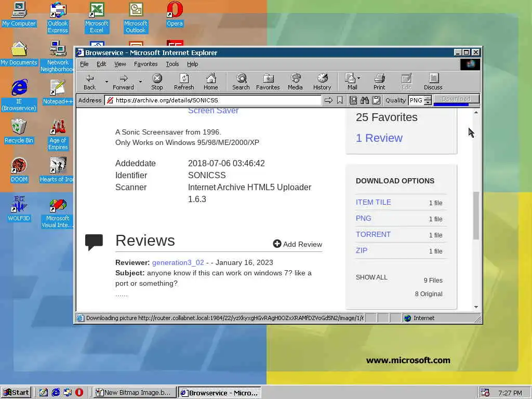Step Quality value down

pos(428,102)
